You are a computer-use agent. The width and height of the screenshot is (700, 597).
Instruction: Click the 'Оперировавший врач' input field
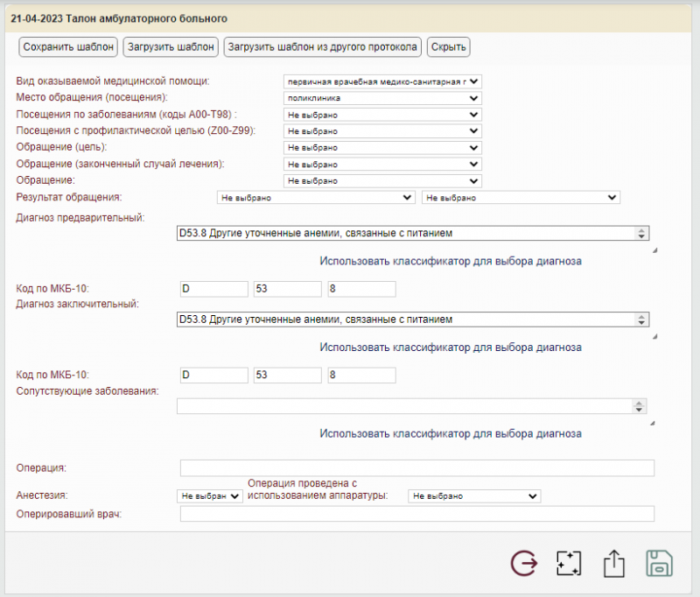coord(416,514)
